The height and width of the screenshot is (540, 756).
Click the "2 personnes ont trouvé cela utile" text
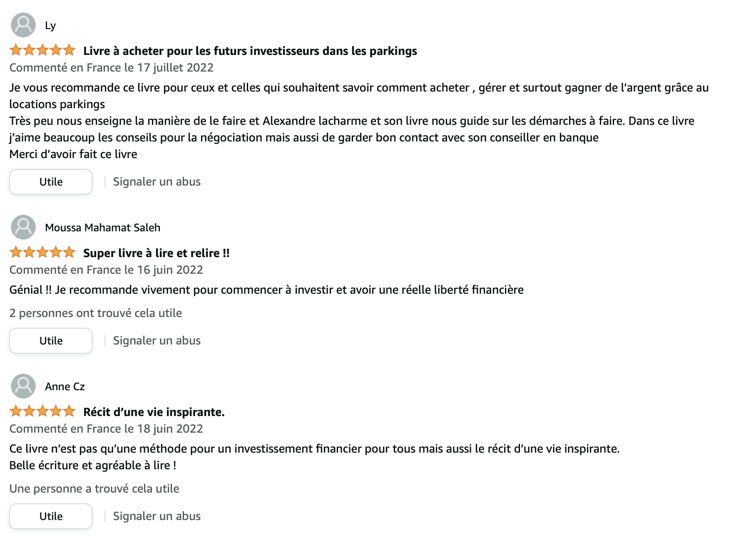click(95, 313)
